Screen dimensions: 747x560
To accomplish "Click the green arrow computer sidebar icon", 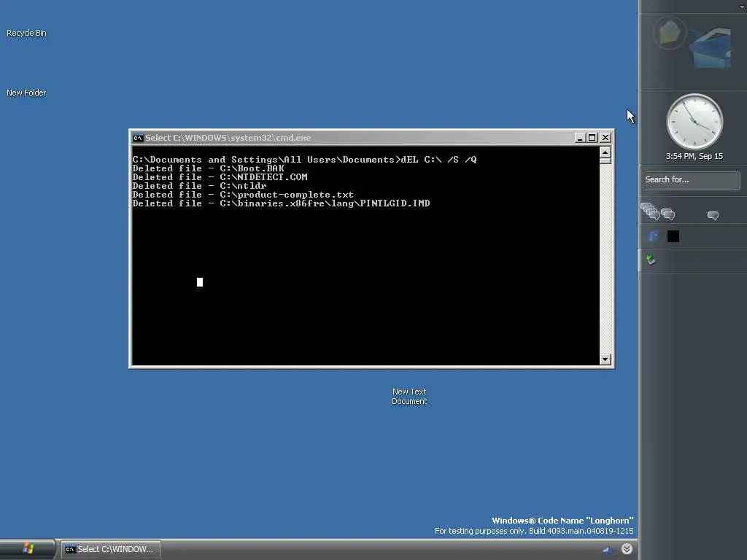I will click(651, 260).
